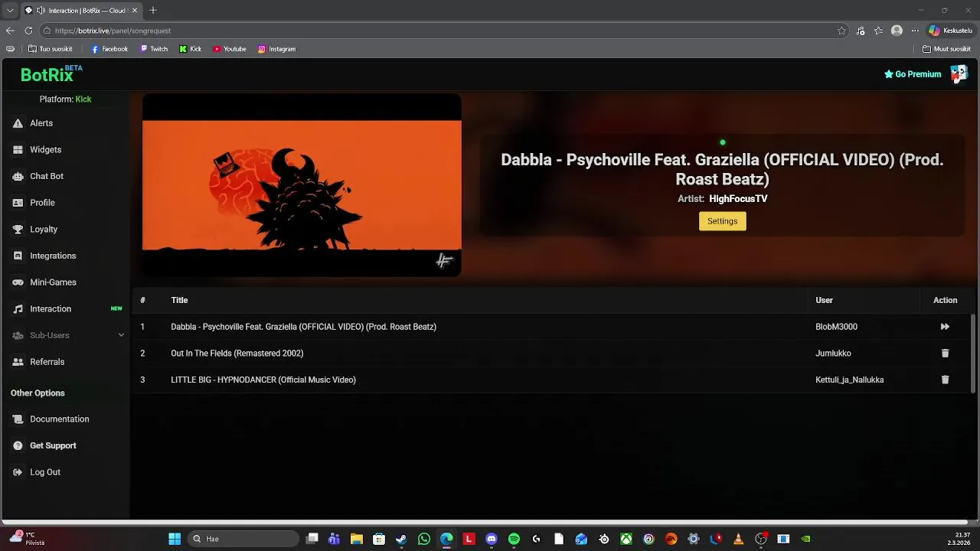
Task: Open Discord from taskbar
Action: point(492,539)
